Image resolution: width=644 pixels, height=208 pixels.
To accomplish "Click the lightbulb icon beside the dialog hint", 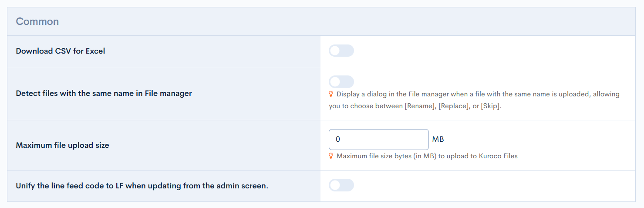I will coord(331,94).
